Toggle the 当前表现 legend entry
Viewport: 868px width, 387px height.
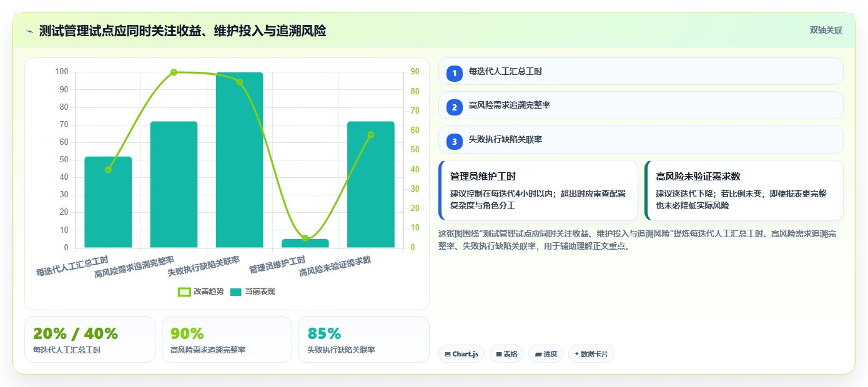coord(252,291)
